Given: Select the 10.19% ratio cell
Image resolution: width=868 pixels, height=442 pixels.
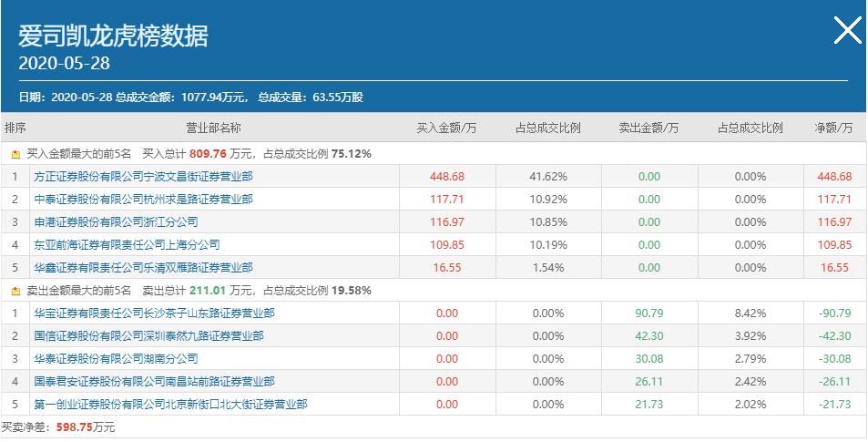Looking at the screenshot, I should pyautogui.click(x=548, y=245).
